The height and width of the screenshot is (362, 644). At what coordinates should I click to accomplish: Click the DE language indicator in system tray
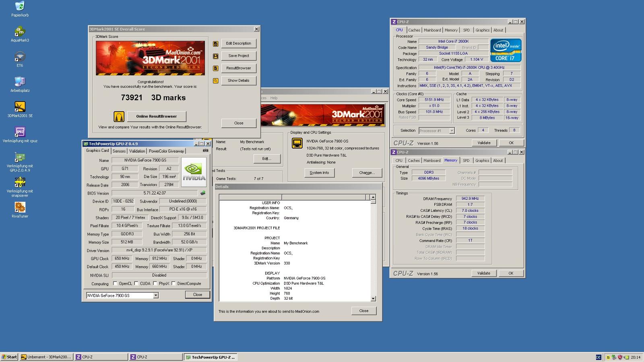pos(599,357)
